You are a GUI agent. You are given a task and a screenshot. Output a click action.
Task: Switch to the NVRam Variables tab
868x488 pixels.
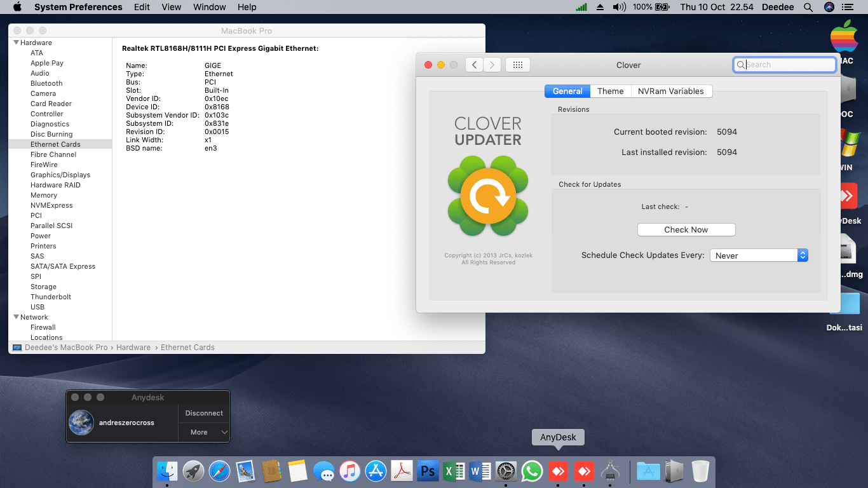coord(671,91)
